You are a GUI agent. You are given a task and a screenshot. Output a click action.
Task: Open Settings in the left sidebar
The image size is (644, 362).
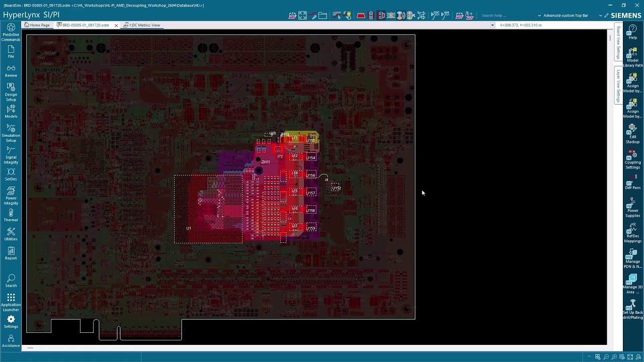11,322
